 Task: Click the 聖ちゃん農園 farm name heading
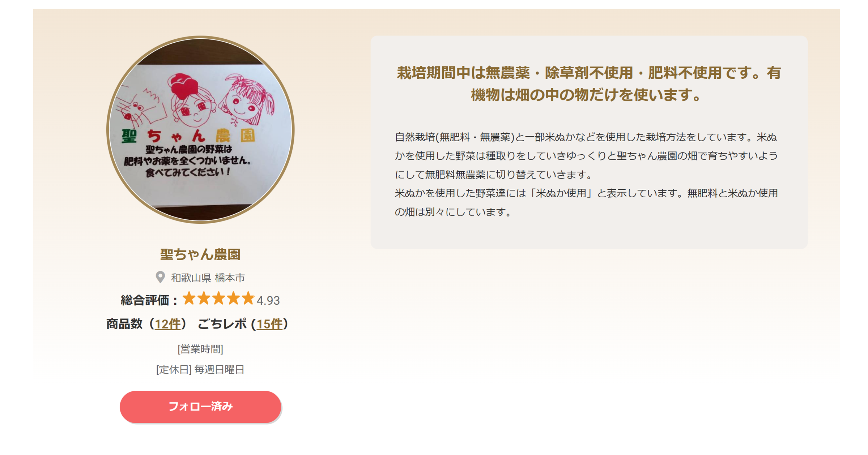click(x=200, y=254)
